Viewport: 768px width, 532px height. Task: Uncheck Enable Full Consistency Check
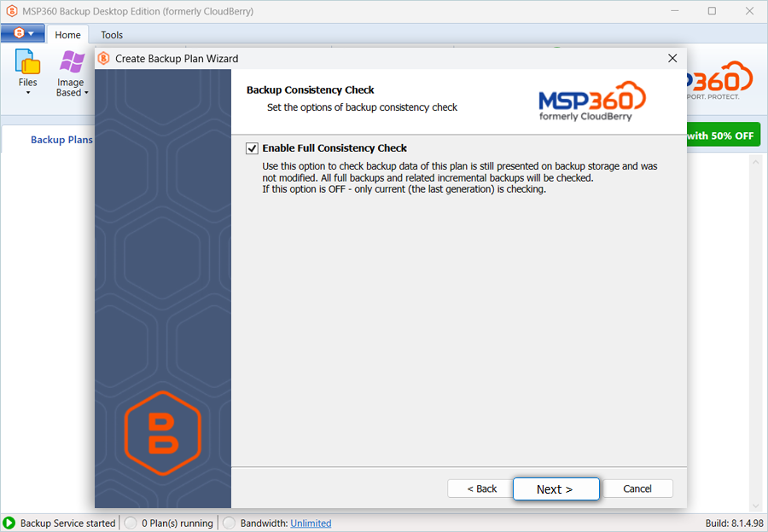(x=252, y=148)
